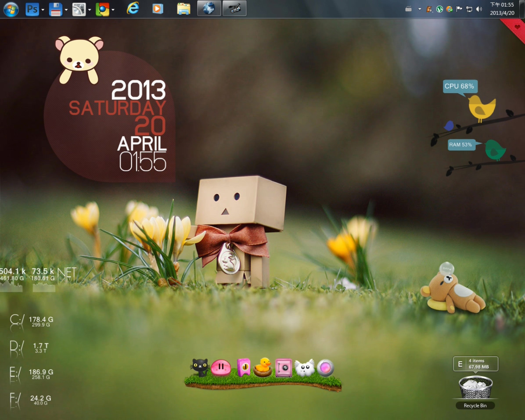Mute sound via the volume tray icon

point(478,9)
